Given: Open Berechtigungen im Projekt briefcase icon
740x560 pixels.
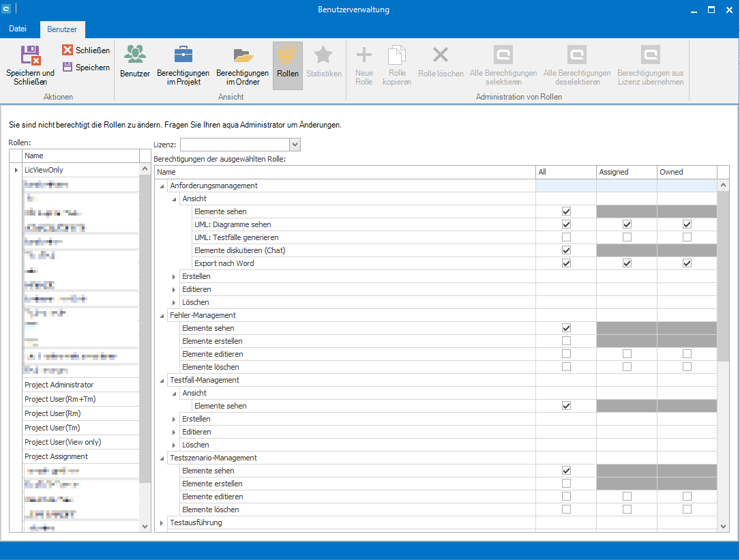Looking at the screenshot, I should [x=183, y=55].
